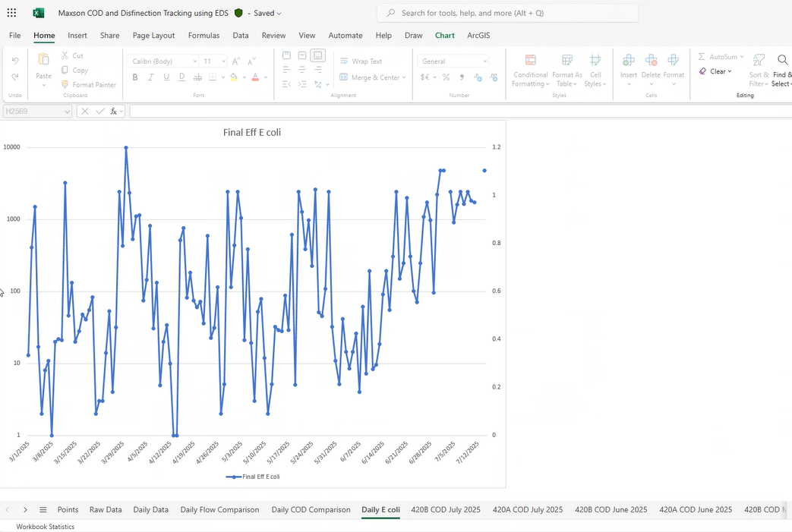The height and width of the screenshot is (532, 792).
Task: Click the Format Painter icon
Action: [x=66, y=85]
